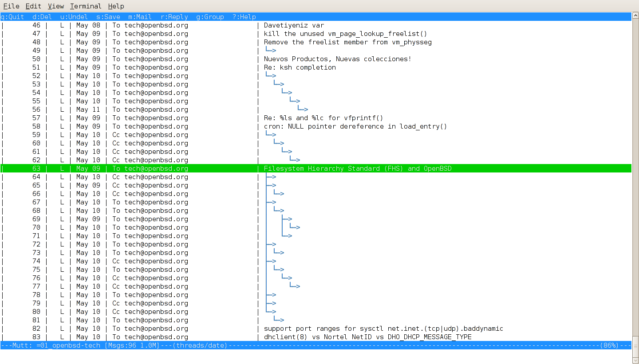Click 'May 08' date on message 46
Image resolution: width=639 pixels, height=364 pixels.
88,25
